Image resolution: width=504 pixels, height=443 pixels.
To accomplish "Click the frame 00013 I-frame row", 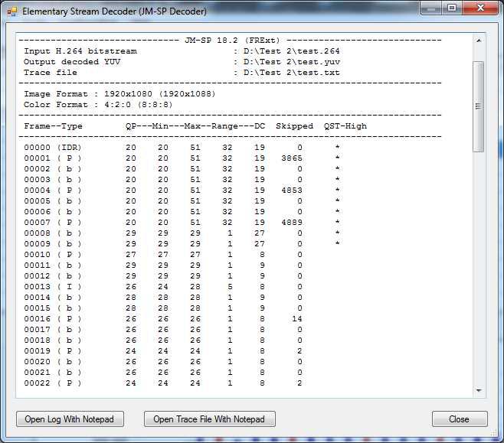I will pyautogui.click(x=52, y=286).
